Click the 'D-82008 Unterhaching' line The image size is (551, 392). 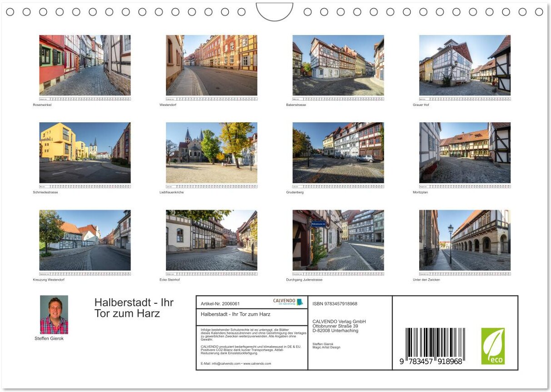pyautogui.click(x=335, y=331)
